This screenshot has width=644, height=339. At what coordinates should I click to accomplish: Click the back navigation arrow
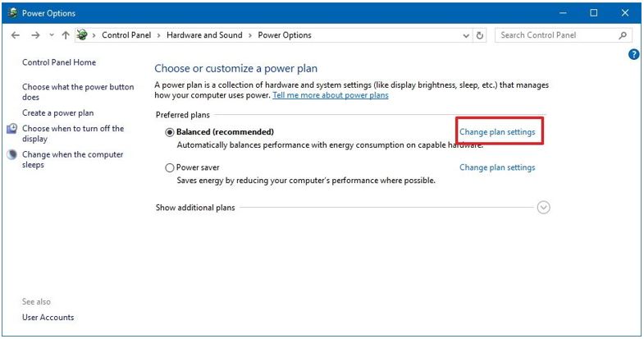tap(15, 35)
